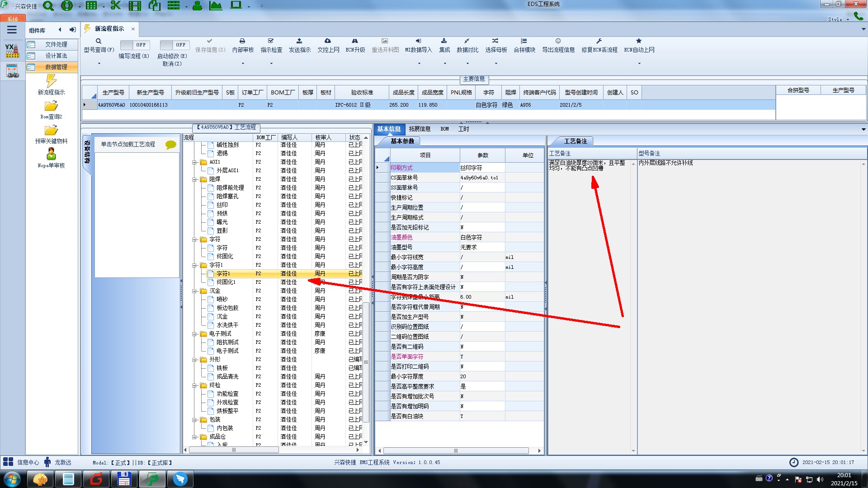This screenshot has width=868, height=488.
Task: Switch to the 工时 tab
Action: pos(463,129)
